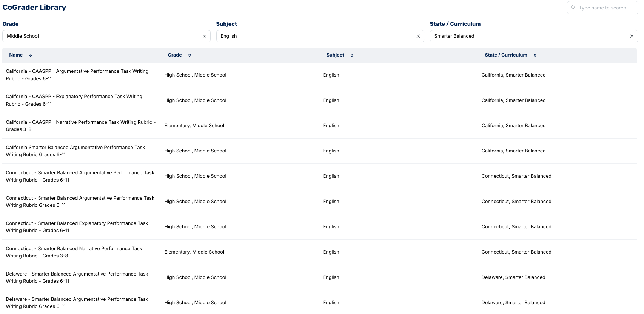
Task: Open Delaware Argumentative Writing Rubric - Grades 6-11
Action: (x=77, y=277)
